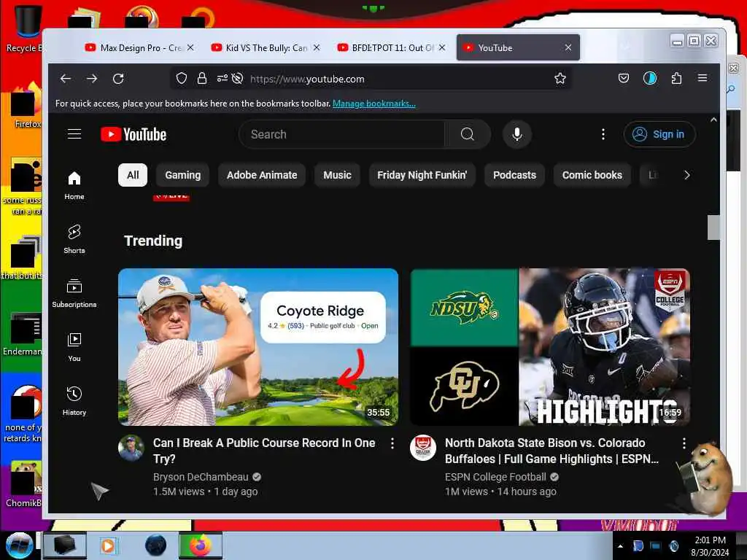The image size is (747, 560).
Task: Open ESPN College Football channel name link
Action: tap(495, 477)
